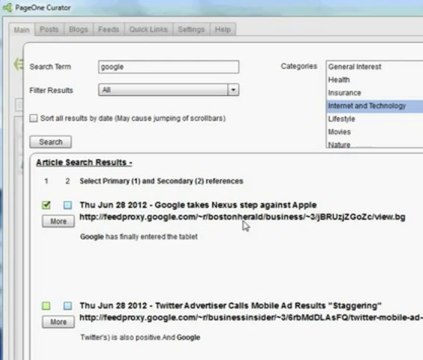This screenshot has height=360, width=423.
Task: Open Google takes Nexus step against Apple headline
Action: (198, 205)
